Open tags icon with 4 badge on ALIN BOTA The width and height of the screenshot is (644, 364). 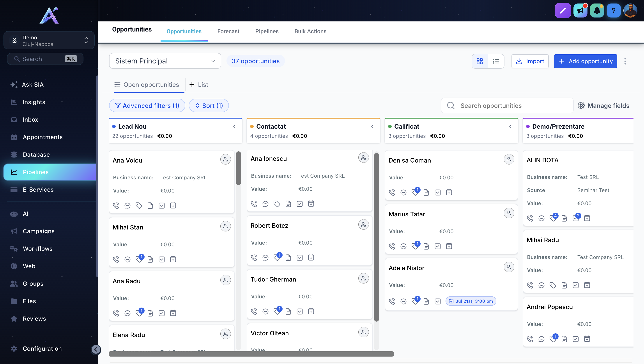553,218
